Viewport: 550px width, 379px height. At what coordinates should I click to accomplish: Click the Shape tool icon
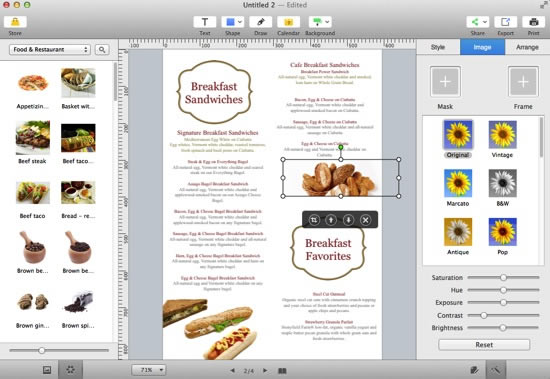(230, 22)
